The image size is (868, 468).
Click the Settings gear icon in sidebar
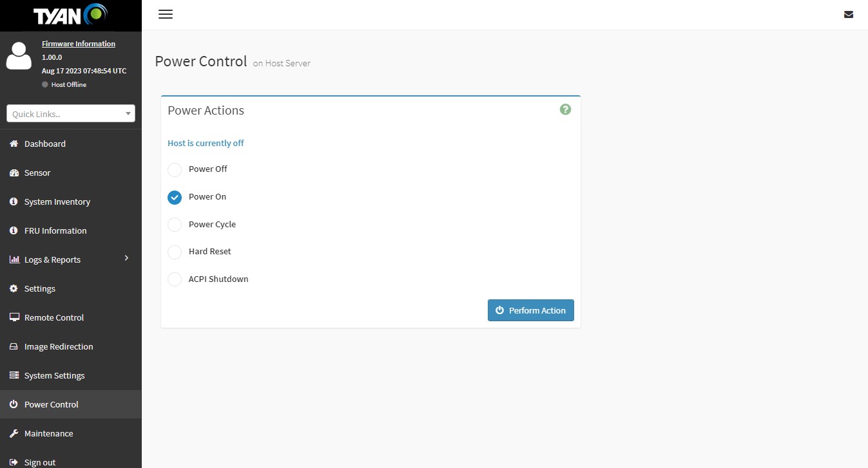(x=14, y=288)
